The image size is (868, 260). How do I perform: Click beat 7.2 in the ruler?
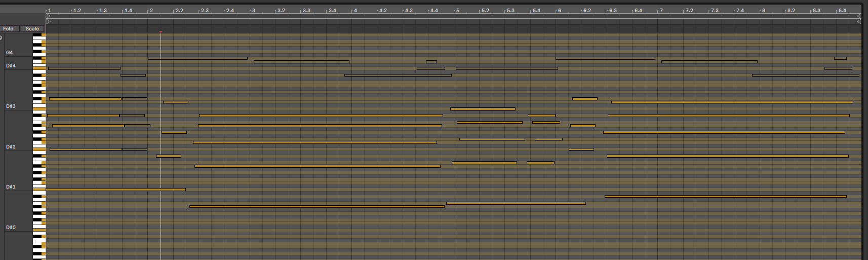[689, 10]
